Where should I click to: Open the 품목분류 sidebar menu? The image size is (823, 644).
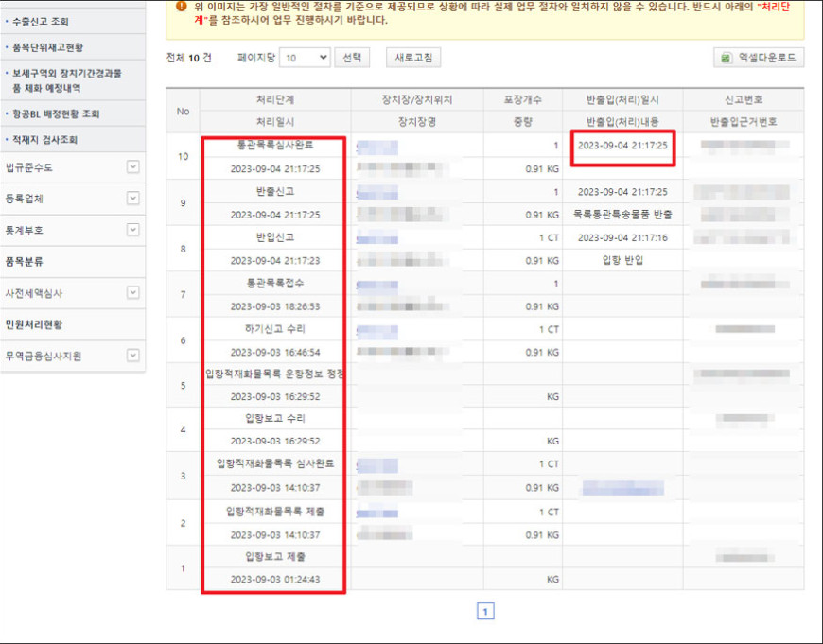coord(24,262)
